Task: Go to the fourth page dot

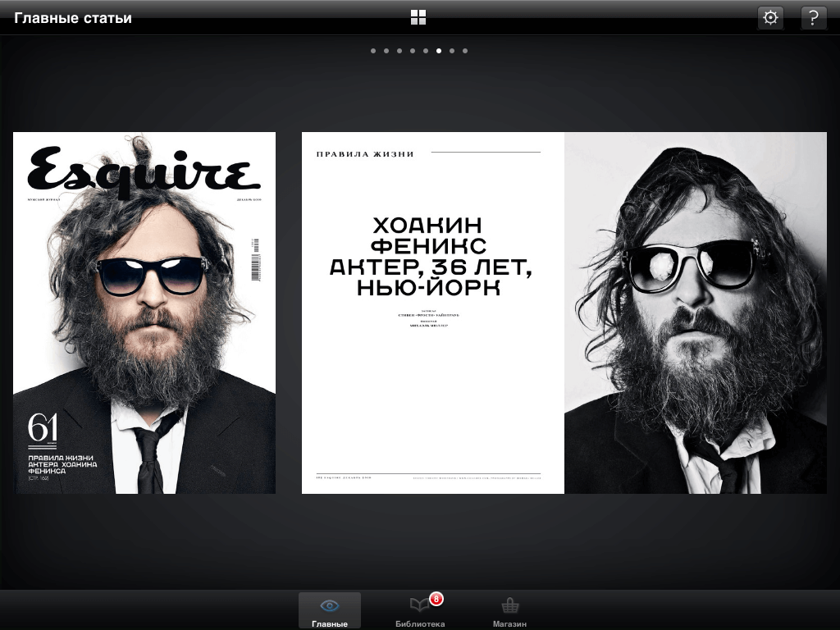Action: point(413,51)
